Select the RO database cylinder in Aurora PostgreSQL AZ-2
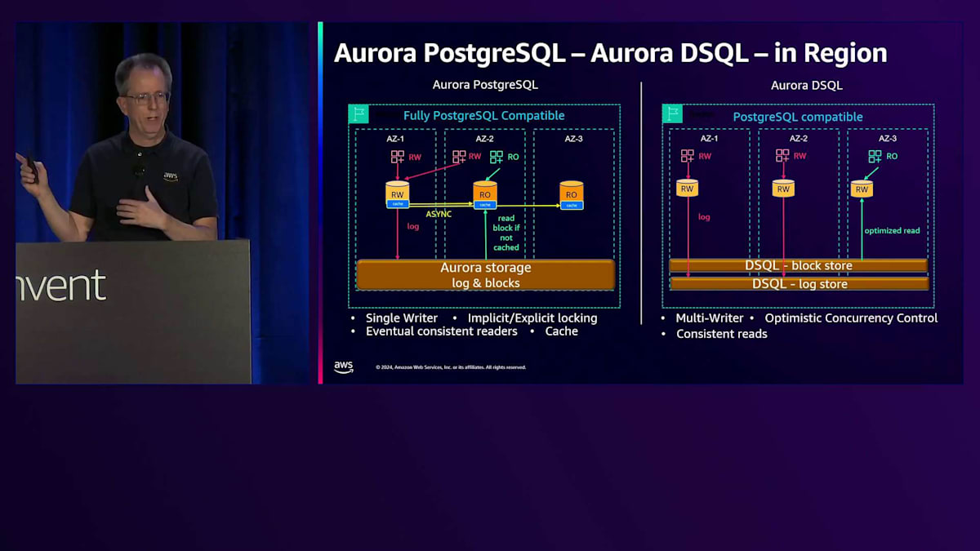The width and height of the screenshot is (980, 551). coord(485,195)
